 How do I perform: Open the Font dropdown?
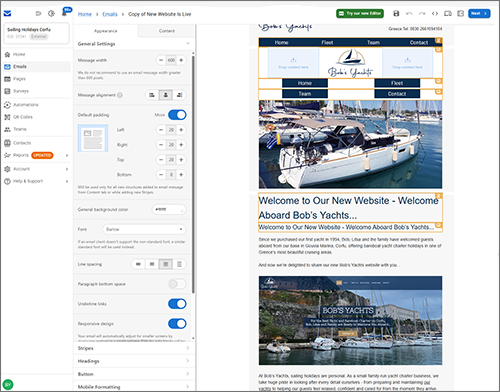pyautogui.click(x=144, y=229)
